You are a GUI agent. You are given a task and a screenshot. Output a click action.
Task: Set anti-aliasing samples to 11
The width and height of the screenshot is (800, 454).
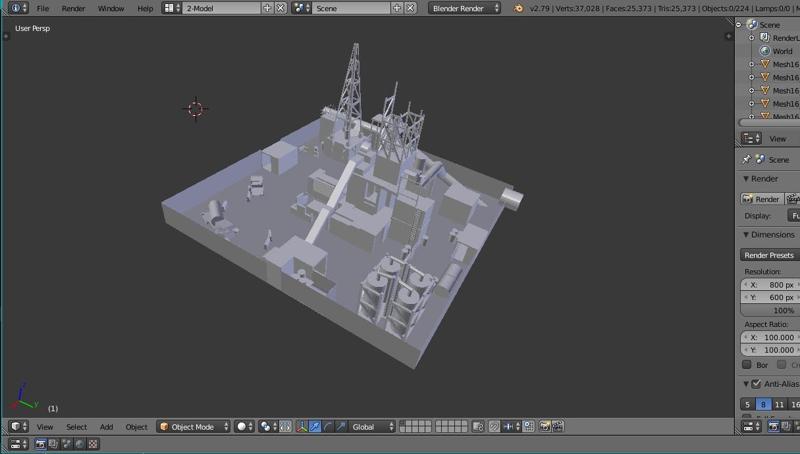click(779, 405)
